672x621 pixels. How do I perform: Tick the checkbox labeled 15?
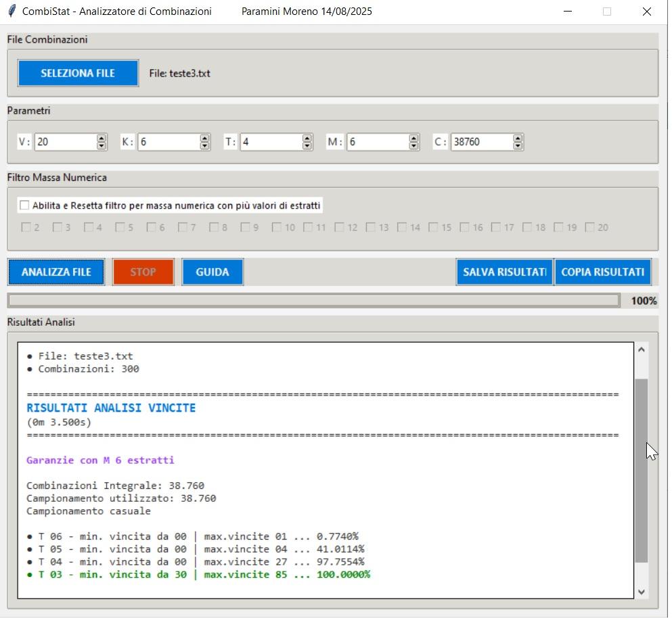(433, 228)
